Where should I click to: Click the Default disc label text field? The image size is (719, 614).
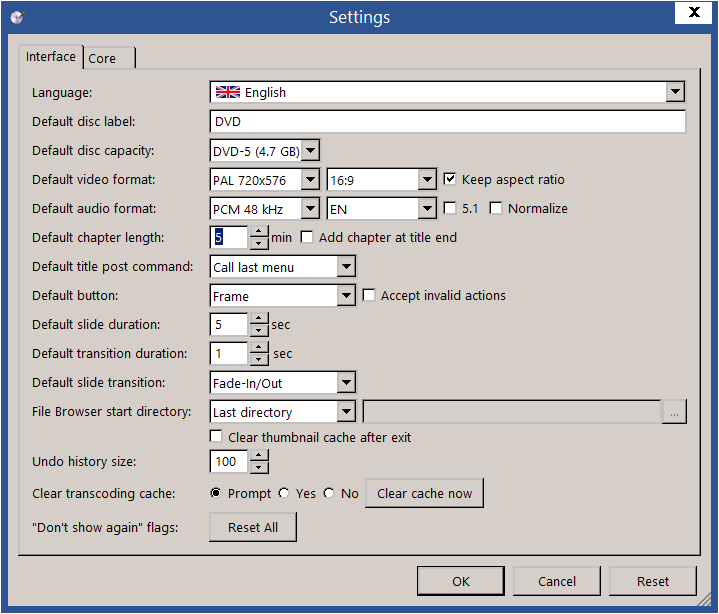[447, 122]
